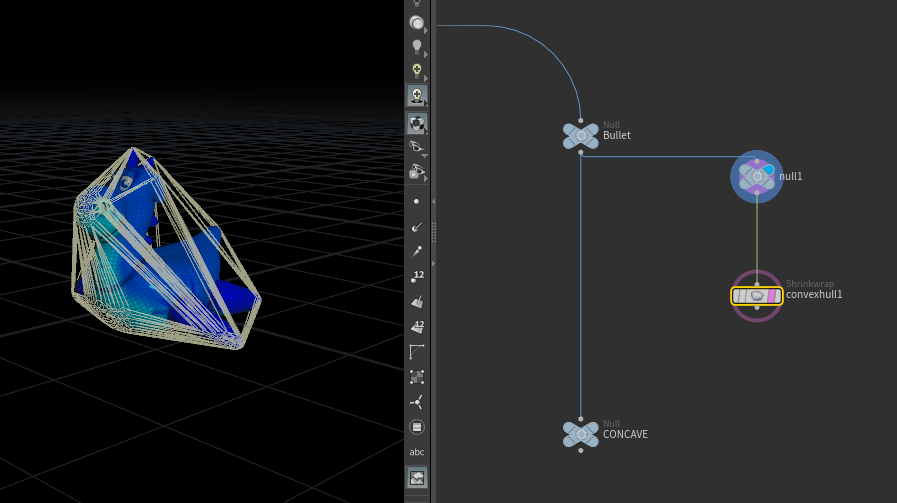Click the CONCAVE node output connector
Viewport: 897px width, 503px height.
coord(581,451)
